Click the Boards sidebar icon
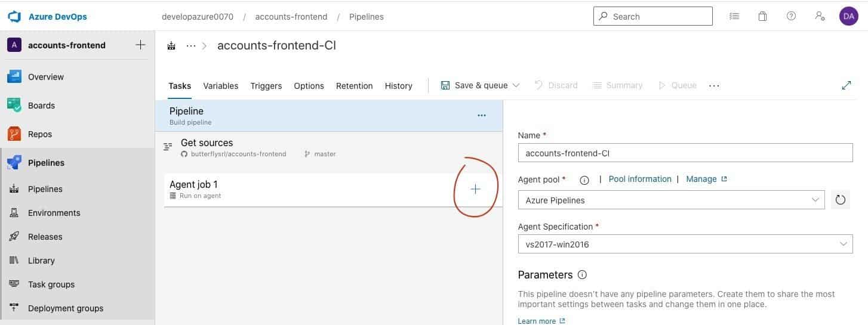This screenshot has width=868, height=325. coord(14,105)
